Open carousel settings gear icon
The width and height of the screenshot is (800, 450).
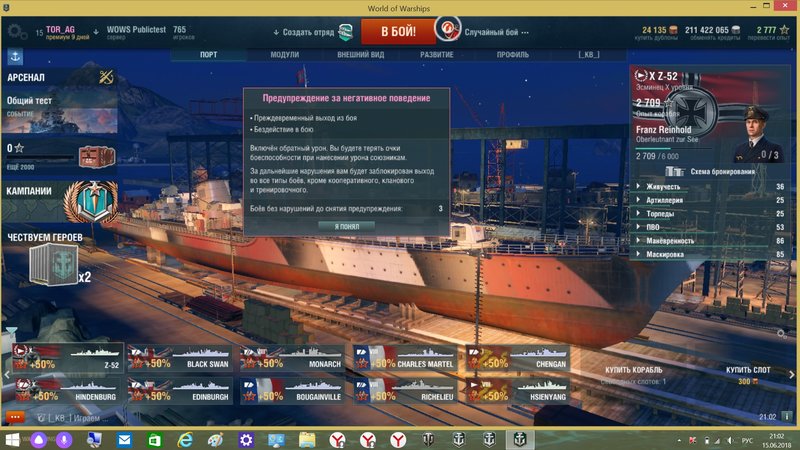coord(781,334)
